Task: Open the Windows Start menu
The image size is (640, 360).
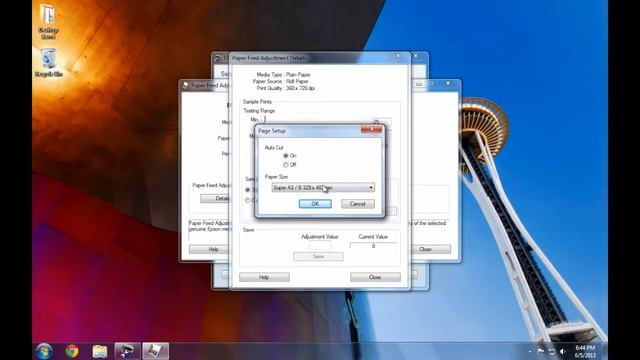Action: 44,351
